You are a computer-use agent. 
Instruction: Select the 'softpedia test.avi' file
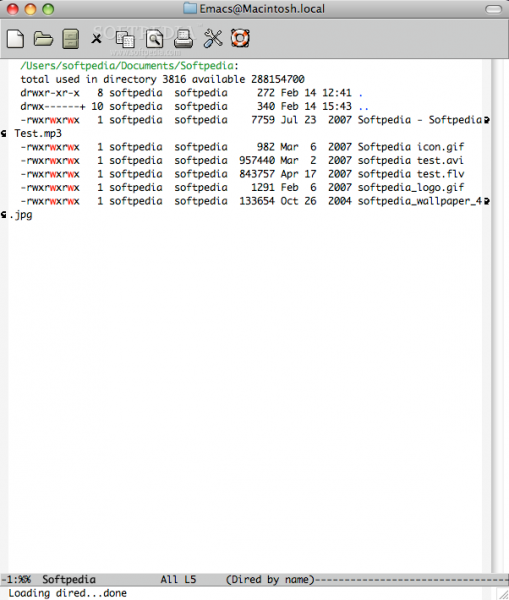pos(411,160)
